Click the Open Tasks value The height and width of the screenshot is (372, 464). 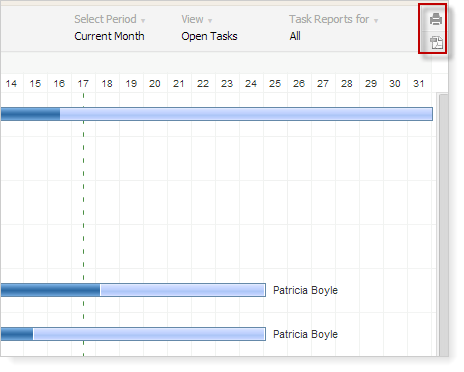pyautogui.click(x=209, y=36)
